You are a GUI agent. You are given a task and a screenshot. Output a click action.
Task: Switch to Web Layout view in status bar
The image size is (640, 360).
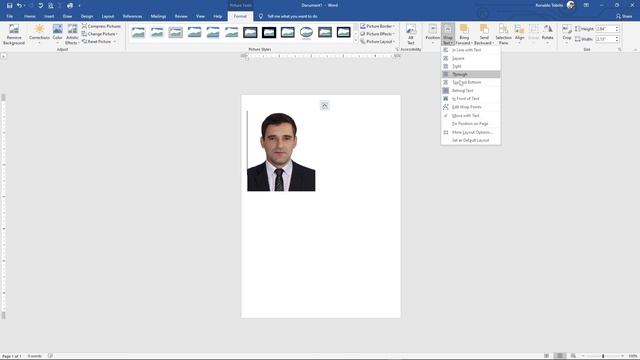coord(573,356)
